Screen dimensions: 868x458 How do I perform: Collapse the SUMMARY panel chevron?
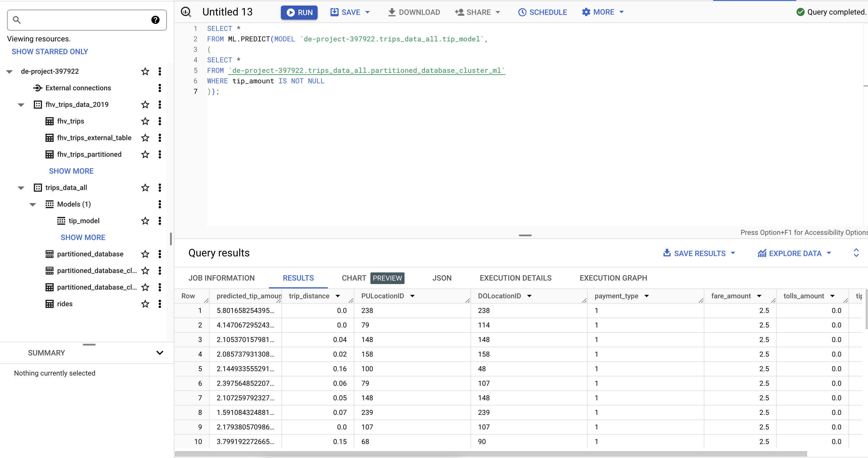point(160,353)
